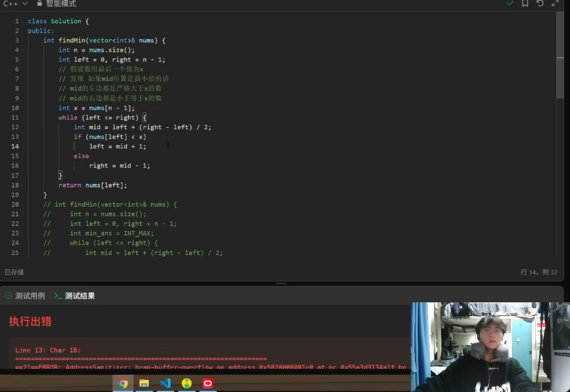Open File Explorer from the taskbar

(x=144, y=383)
